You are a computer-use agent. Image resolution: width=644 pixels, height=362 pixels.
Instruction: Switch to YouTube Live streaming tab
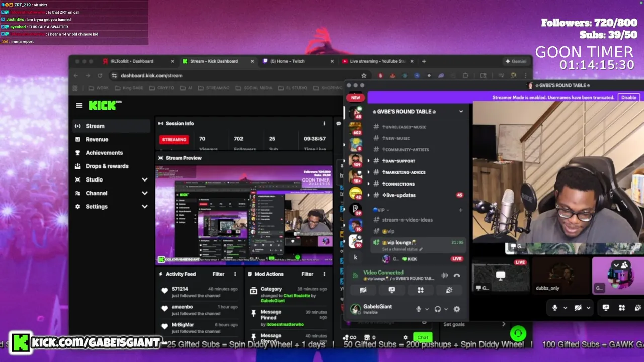[377, 61]
